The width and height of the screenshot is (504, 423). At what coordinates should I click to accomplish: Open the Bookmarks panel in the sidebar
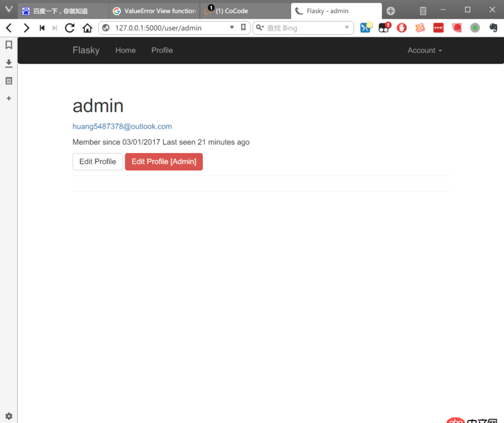(8, 45)
